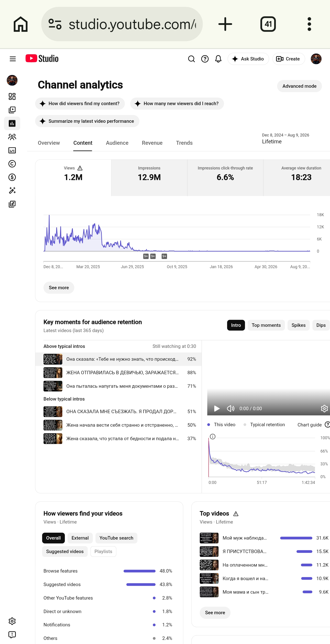The image size is (330, 644).
Task: Click the browser address bar
Action: click(122, 24)
